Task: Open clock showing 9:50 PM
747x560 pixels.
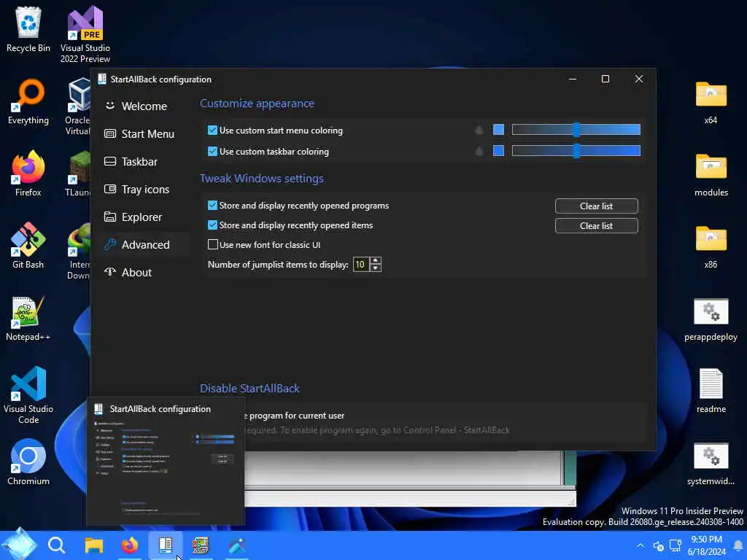Action: tap(706, 545)
